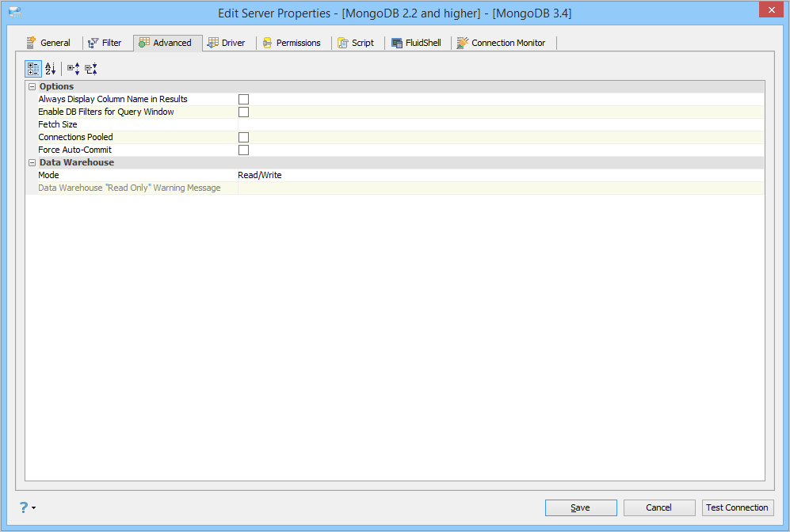This screenshot has width=790, height=532.
Task: Toggle Connections Pooled checkbox
Action: [243, 138]
